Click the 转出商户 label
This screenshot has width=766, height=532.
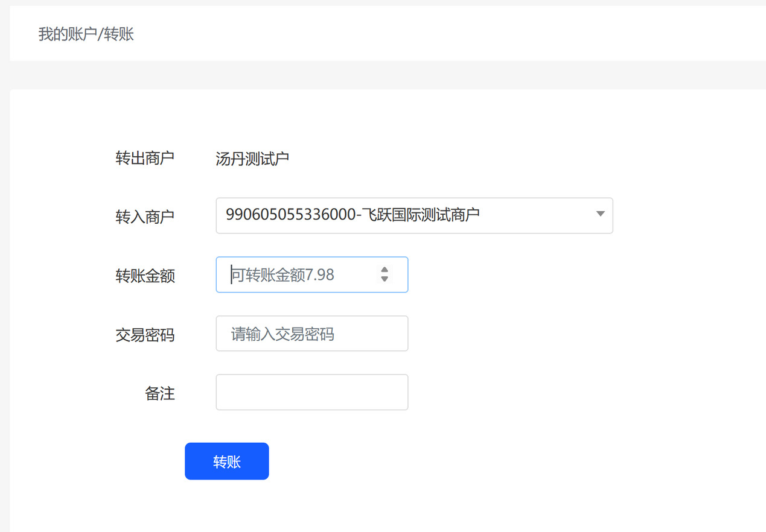(x=145, y=158)
